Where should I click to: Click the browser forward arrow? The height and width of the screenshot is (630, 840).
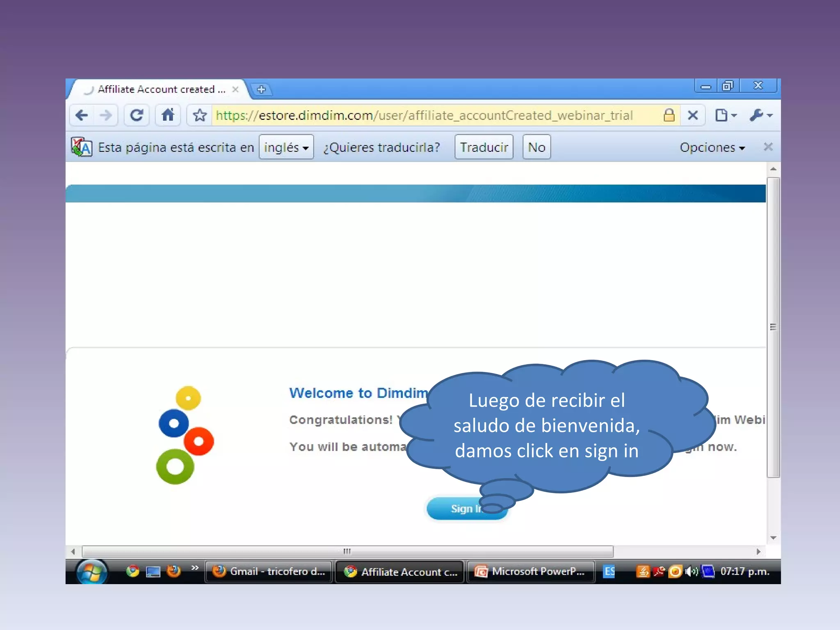[x=105, y=115]
